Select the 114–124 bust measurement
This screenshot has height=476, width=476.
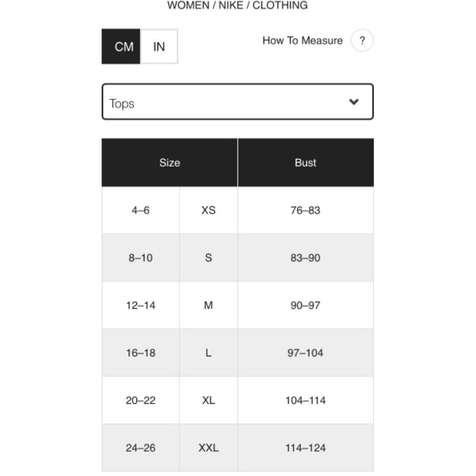tap(306, 448)
